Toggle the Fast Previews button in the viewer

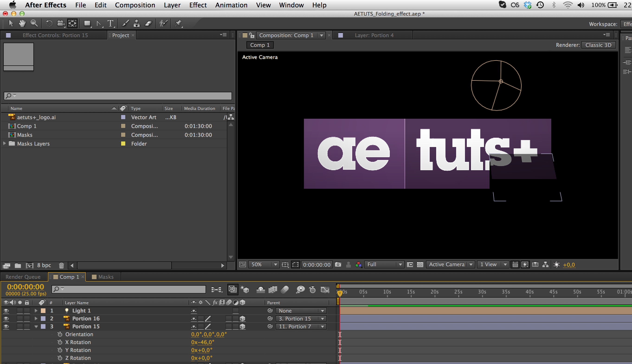525,265
